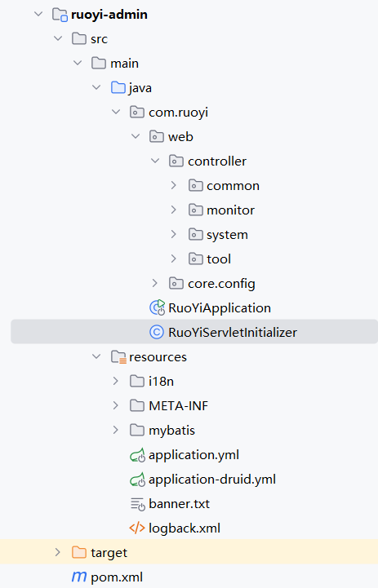Click the RuoYiApplication run class icon

pos(158,308)
